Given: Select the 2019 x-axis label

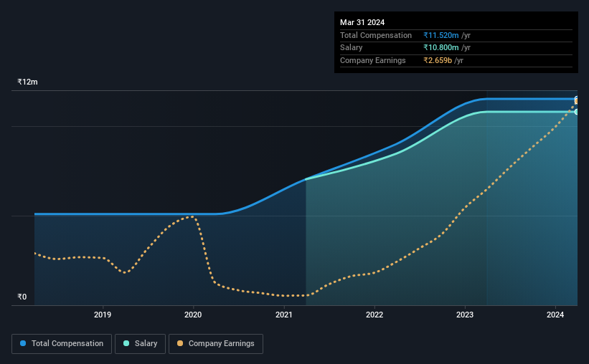Looking at the screenshot, I should pos(103,315).
